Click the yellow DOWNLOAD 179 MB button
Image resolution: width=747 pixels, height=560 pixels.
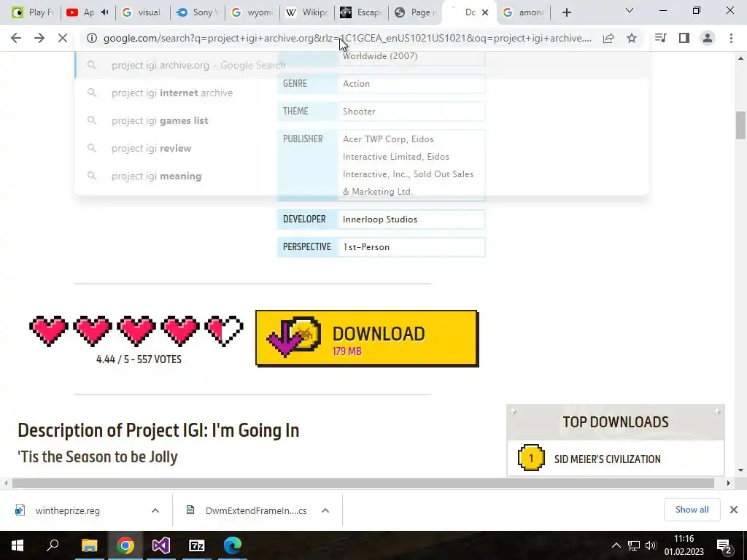click(x=367, y=338)
